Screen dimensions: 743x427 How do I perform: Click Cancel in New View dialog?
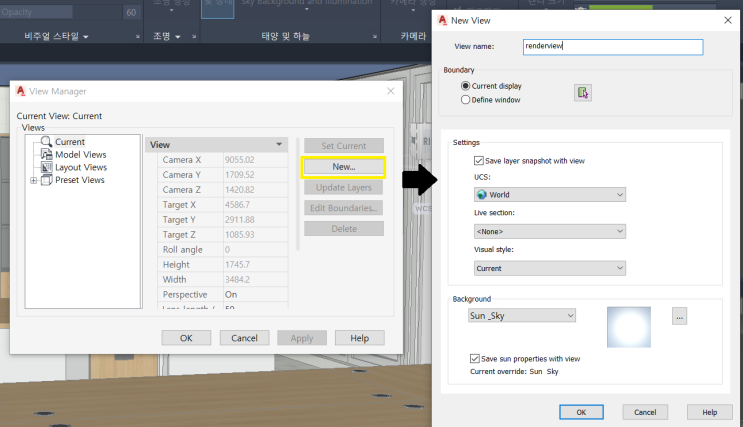[645, 412]
